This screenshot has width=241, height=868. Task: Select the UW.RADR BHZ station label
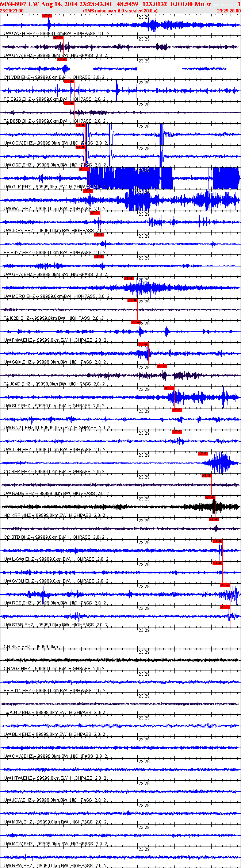coord(19,493)
